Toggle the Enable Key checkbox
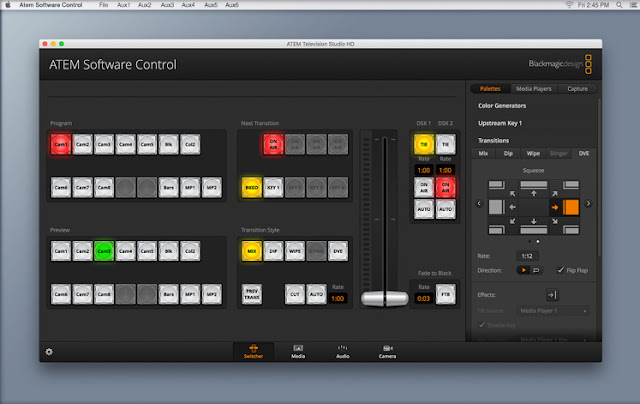 pos(482,325)
